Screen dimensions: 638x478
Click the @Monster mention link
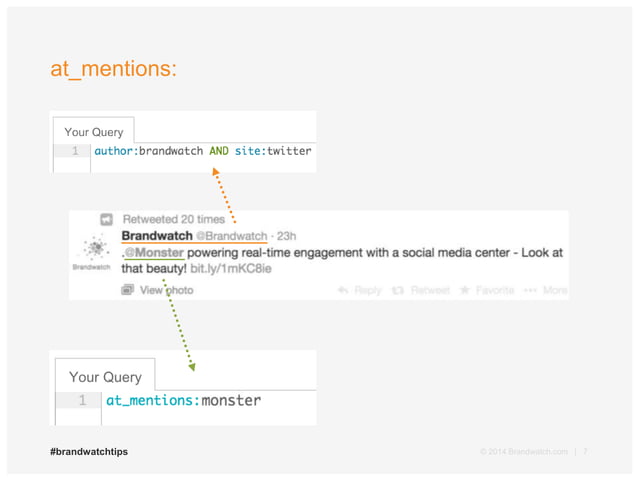click(x=154, y=253)
